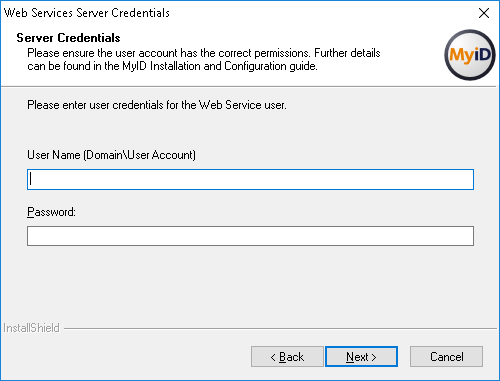
Task: Click the 'Web Services Server Credentials' title
Action: point(87,13)
